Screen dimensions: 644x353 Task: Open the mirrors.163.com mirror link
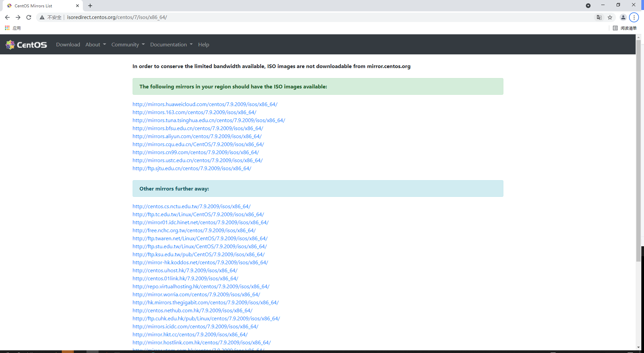[x=194, y=112]
